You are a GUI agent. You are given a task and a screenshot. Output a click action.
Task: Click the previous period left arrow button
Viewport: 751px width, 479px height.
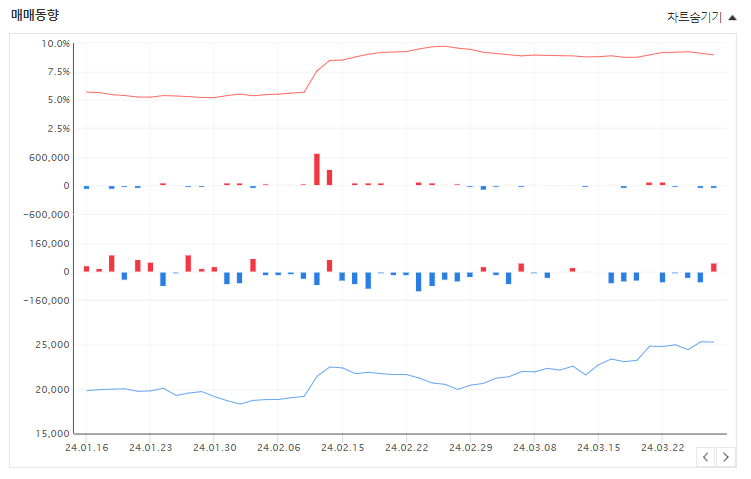[x=705, y=457]
